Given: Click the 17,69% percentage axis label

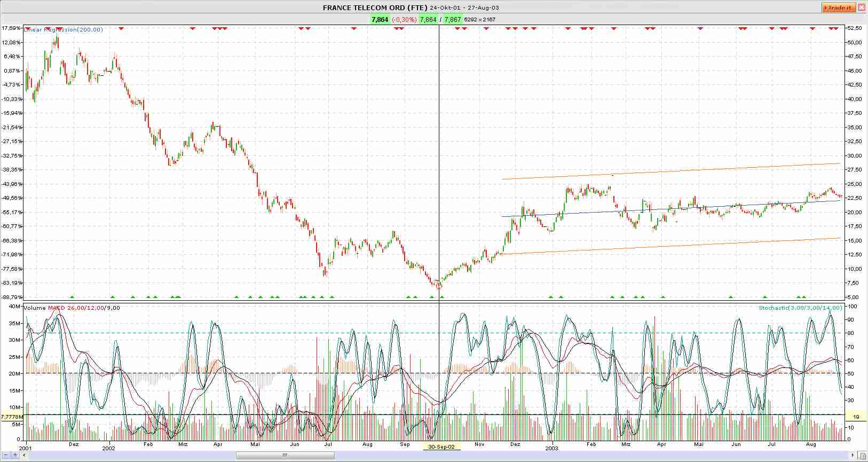Looking at the screenshot, I should pos(11,28).
